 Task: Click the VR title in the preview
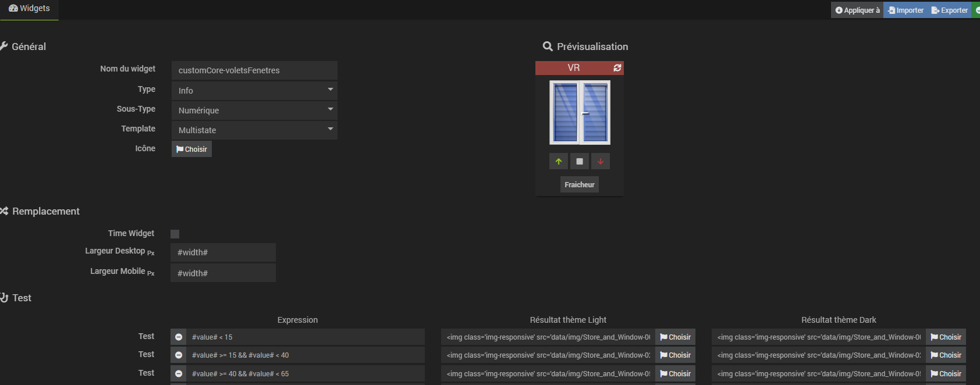pyautogui.click(x=574, y=68)
